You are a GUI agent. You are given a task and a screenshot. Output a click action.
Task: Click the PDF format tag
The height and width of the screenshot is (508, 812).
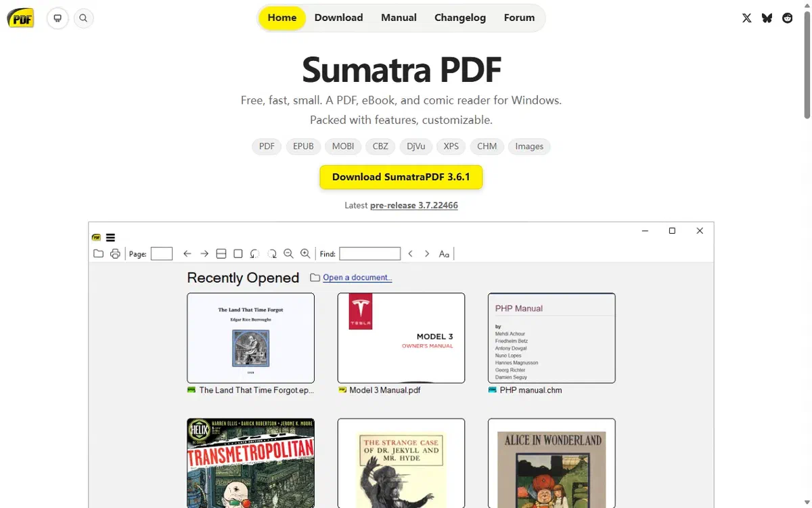click(267, 146)
